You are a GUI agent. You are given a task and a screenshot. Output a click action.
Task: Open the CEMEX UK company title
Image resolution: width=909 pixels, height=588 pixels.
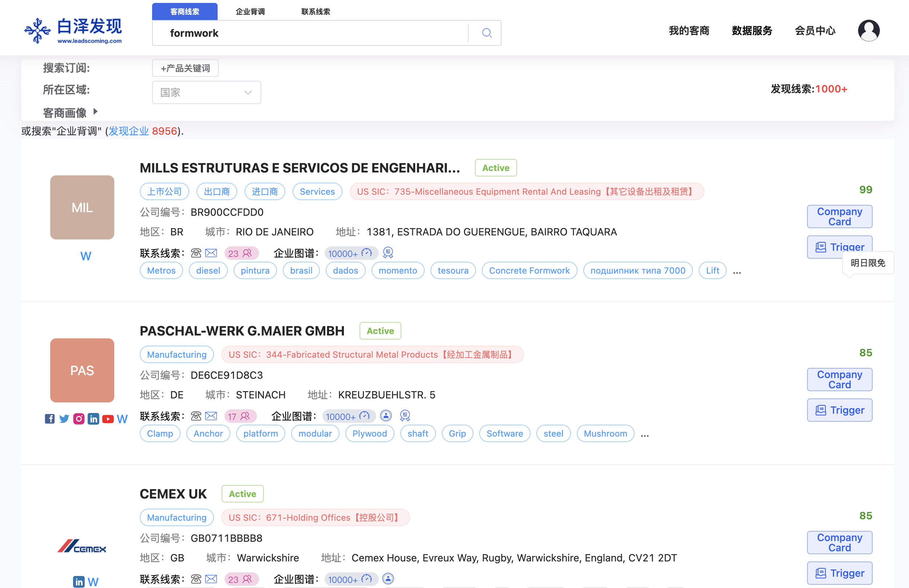click(x=173, y=494)
